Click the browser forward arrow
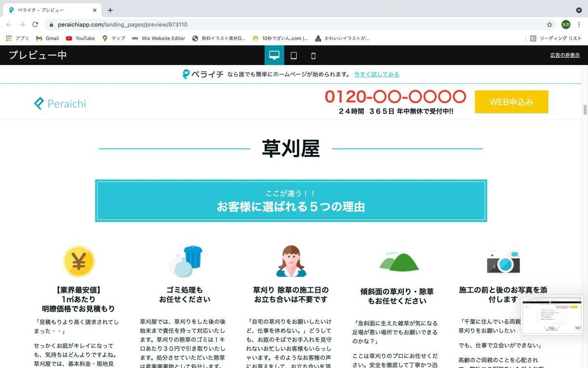Viewport: 588px width, 368px height. (22, 25)
